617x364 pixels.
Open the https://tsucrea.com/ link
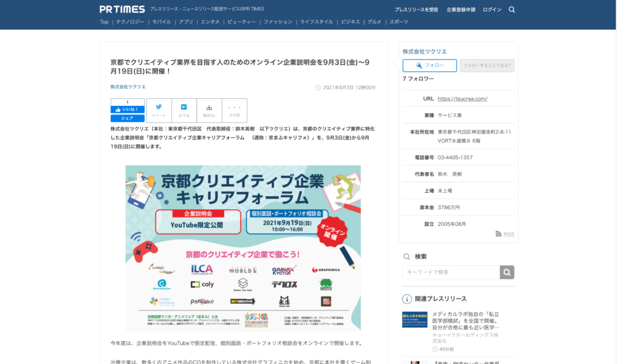462,99
